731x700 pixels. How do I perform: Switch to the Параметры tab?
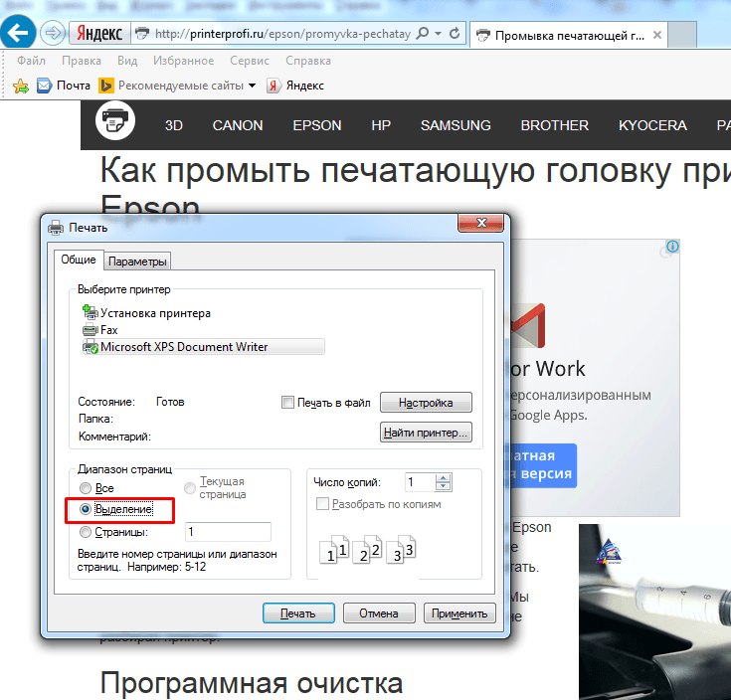137,262
